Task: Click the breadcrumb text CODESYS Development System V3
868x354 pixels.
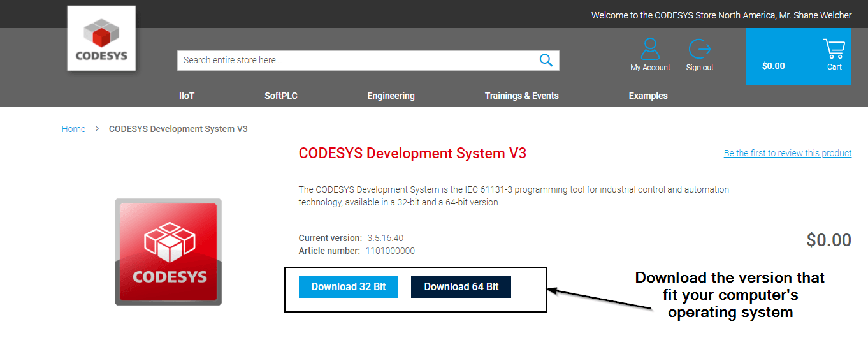Action: (178, 129)
